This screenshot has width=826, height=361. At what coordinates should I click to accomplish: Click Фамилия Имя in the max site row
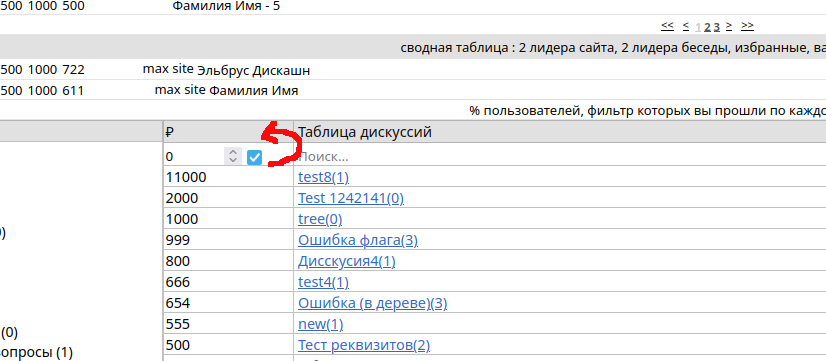coord(254,91)
